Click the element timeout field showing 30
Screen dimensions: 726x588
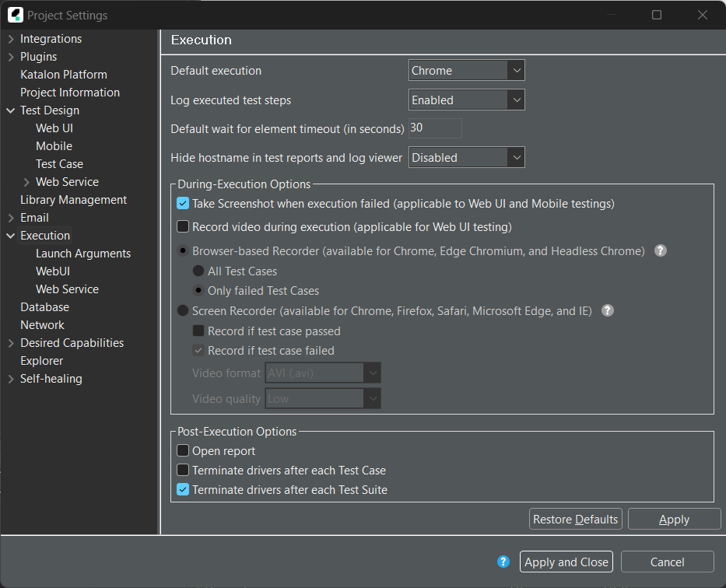[x=435, y=128]
